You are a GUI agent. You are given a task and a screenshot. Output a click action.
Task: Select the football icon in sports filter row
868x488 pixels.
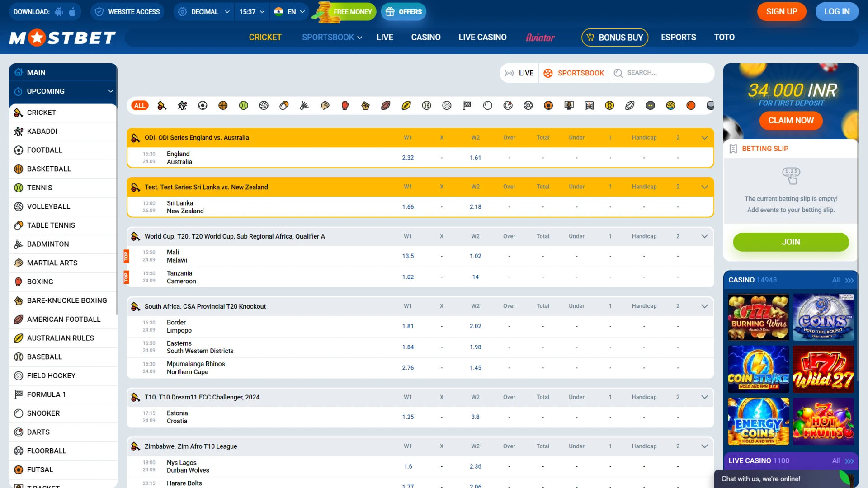pyautogui.click(x=203, y=105)
